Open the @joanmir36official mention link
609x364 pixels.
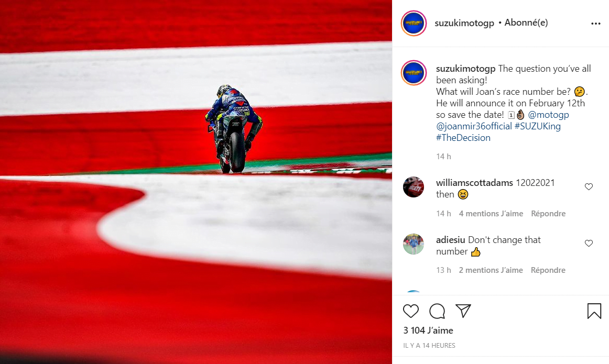pyautogui.click(x=474, y=126)
